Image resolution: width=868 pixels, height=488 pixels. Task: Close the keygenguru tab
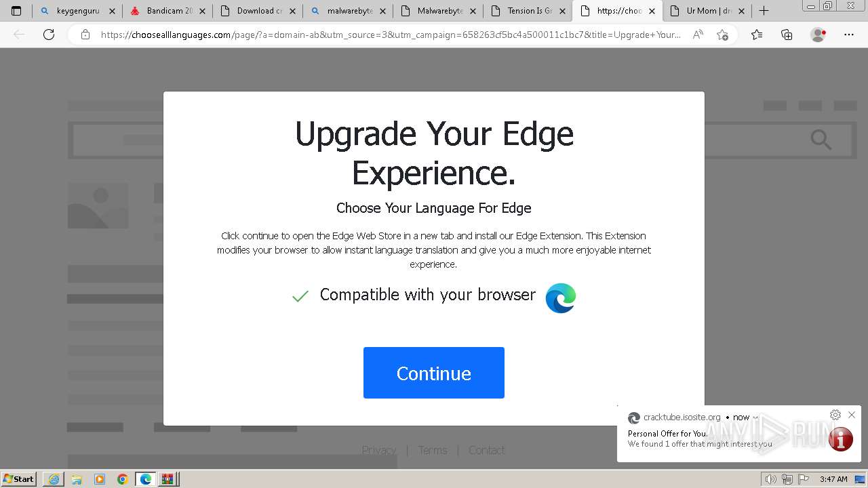coord(112,11)
